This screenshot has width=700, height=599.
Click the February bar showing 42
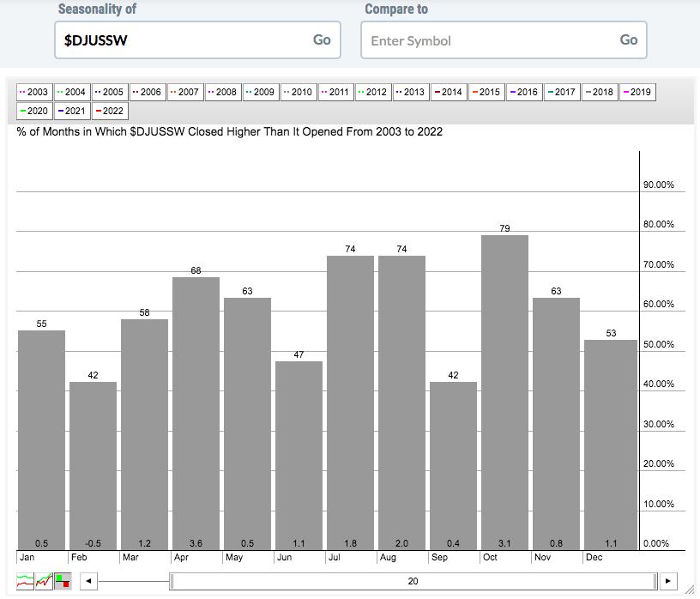[93, 465]
